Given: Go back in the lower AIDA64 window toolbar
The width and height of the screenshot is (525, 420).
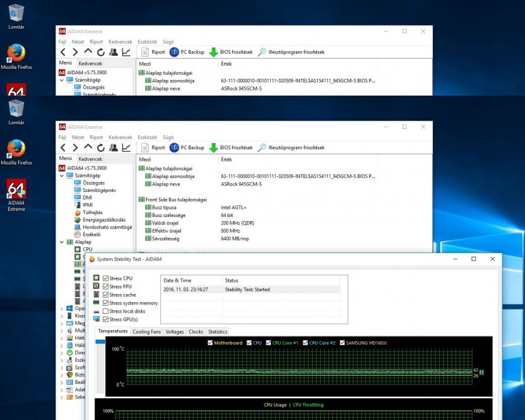Looking at the screenshot, I should (62, 148).
